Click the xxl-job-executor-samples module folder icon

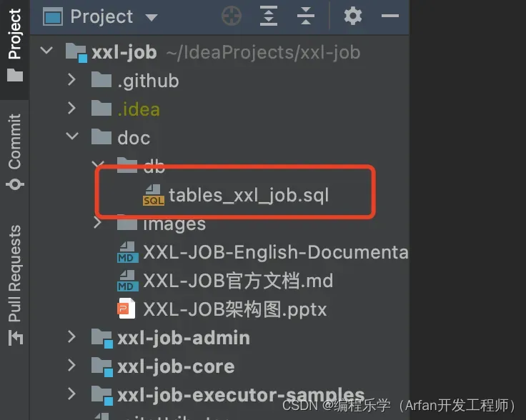(102, 395)
